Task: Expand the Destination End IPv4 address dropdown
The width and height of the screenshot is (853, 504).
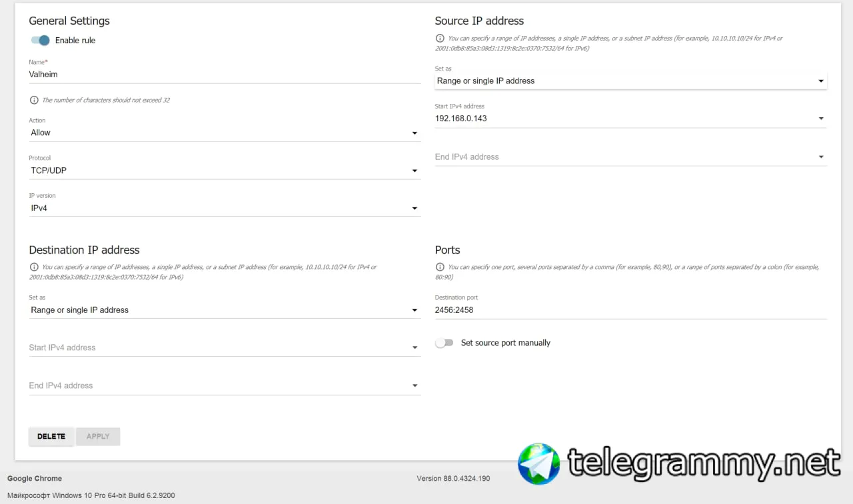Action: 225,385
